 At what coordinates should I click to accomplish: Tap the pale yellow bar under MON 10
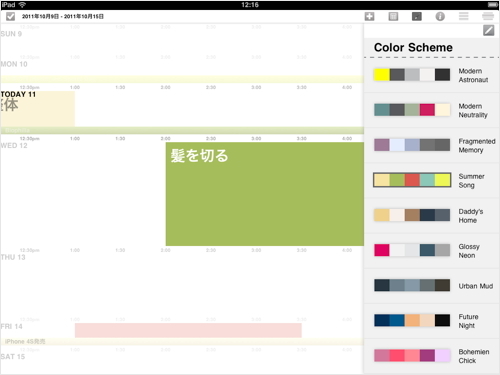click(x=182, y=79)
